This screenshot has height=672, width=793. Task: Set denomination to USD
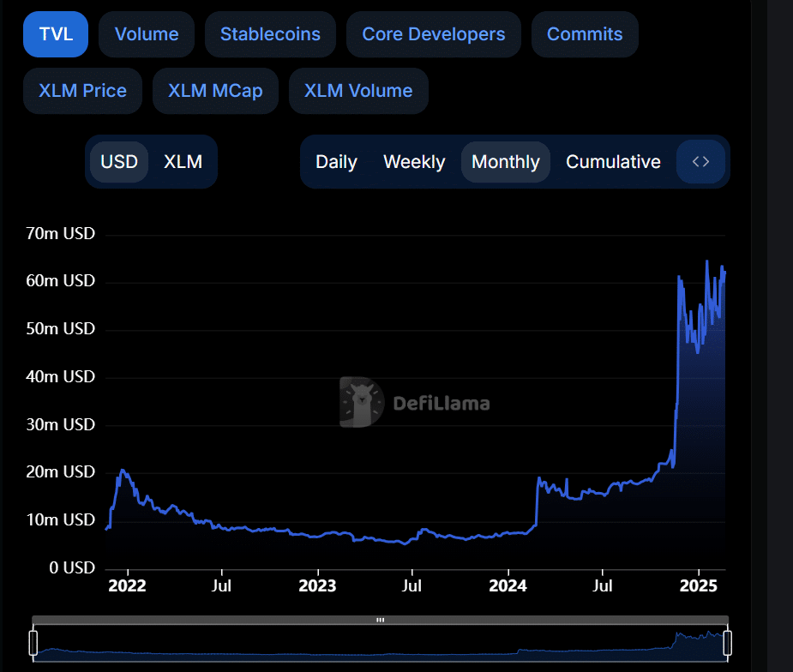119,162
